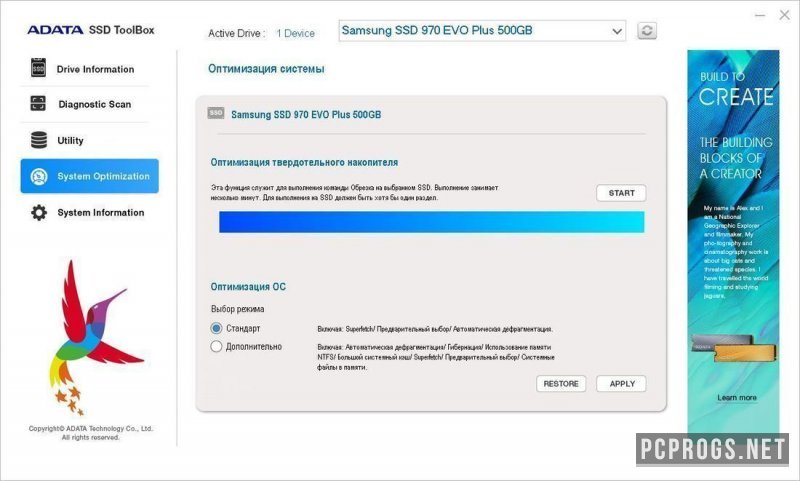The height and width of the screenshot is (481, 800).
Task: Click the Оптимизация твердотельного накопителя heading
Action: click(x=304, y=162)
